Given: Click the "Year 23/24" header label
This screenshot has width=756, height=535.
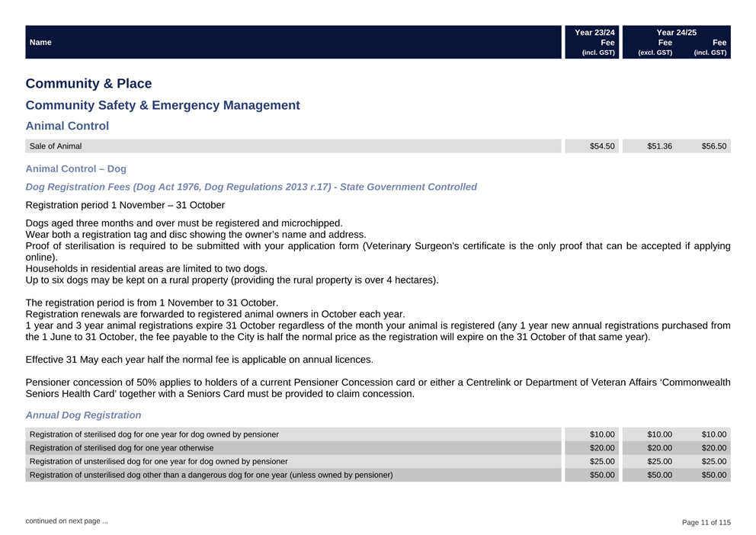Looking at the screenshot, I should [x=594, y=33].
